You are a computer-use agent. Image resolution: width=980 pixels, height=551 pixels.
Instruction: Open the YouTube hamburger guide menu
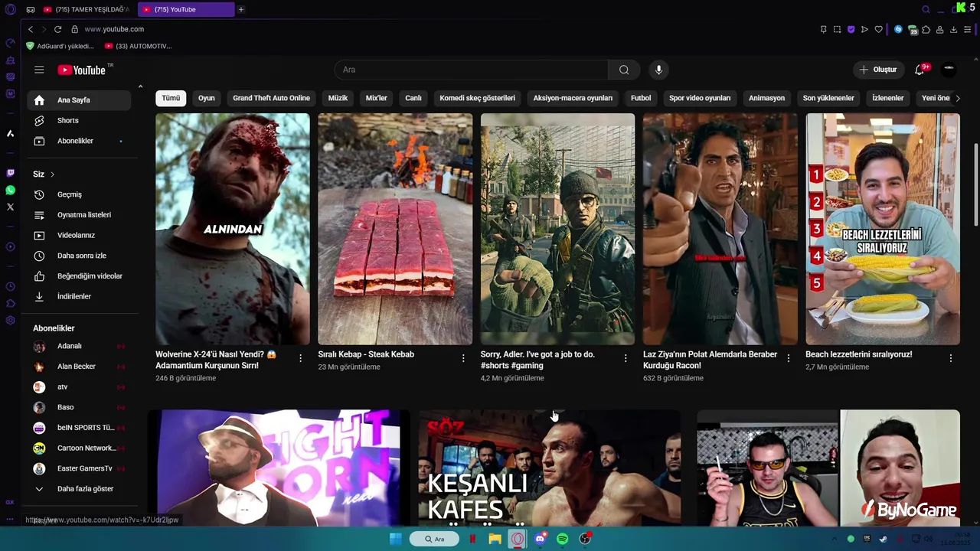[39, 70]
